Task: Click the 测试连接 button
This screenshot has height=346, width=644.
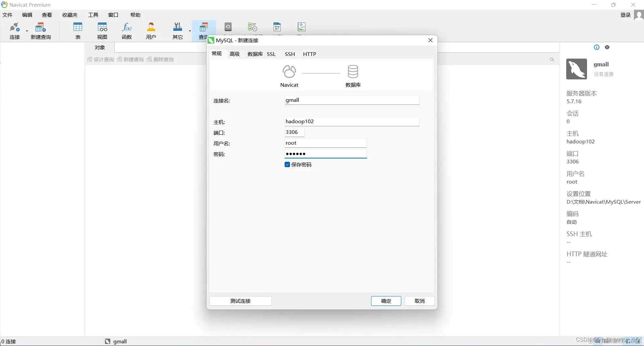Action: coord(240,301)
